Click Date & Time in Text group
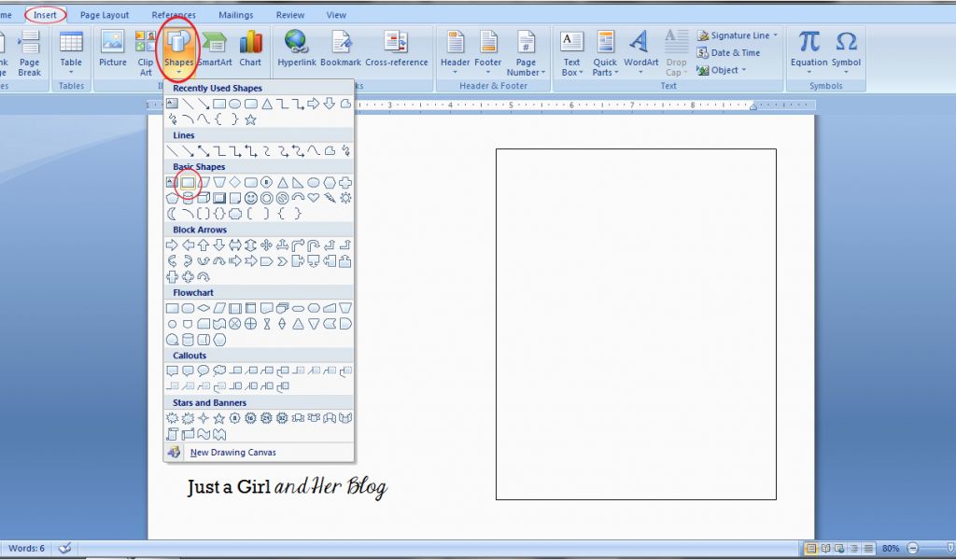Image resolution: width=956 pixels, height=560 pixels. (x=735, y=52)
